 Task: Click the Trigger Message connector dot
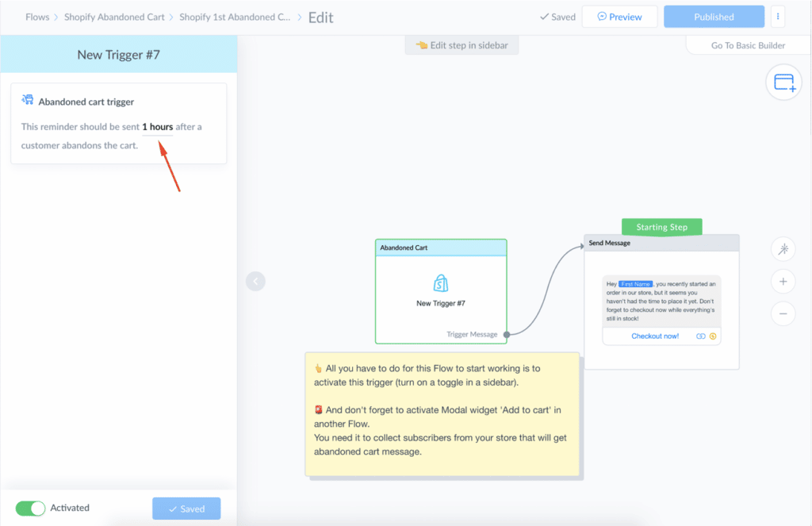tap(507, 334)
